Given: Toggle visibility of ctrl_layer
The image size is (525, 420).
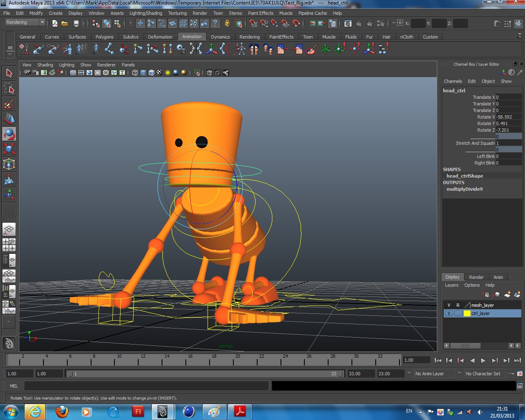Looking at the screenshot, I should (x=449, y=313).
